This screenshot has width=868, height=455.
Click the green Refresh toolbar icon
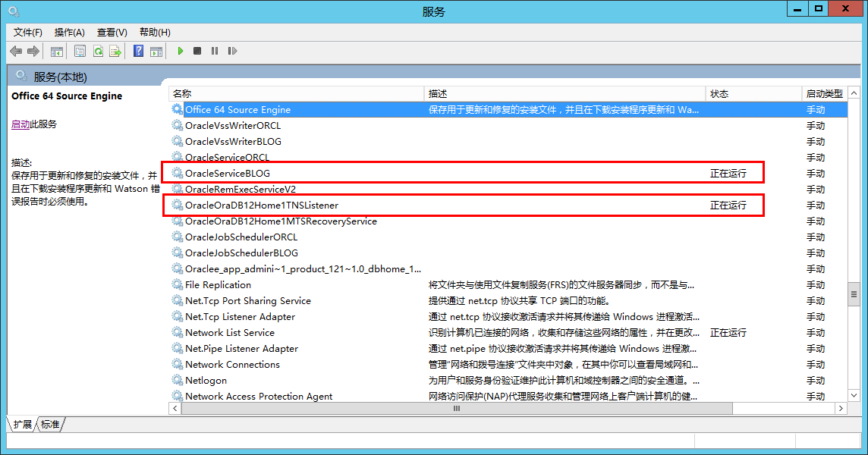point(98,52)
